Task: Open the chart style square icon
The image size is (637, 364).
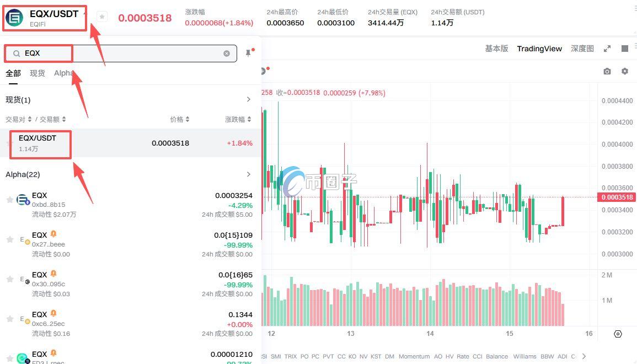Action: (625, 49)
